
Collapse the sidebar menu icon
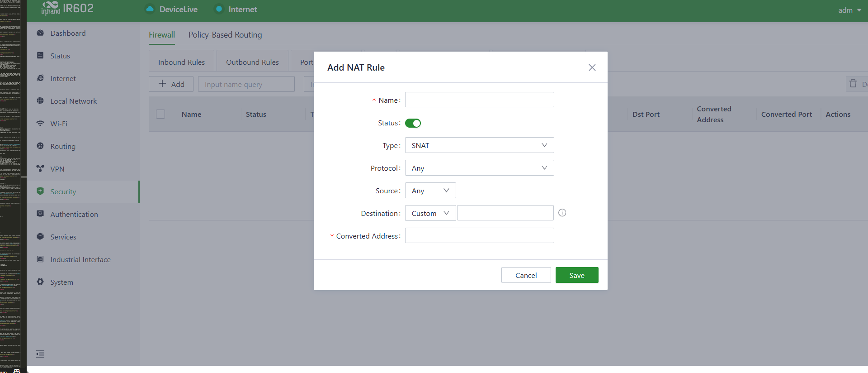click(x=40, y=354)
